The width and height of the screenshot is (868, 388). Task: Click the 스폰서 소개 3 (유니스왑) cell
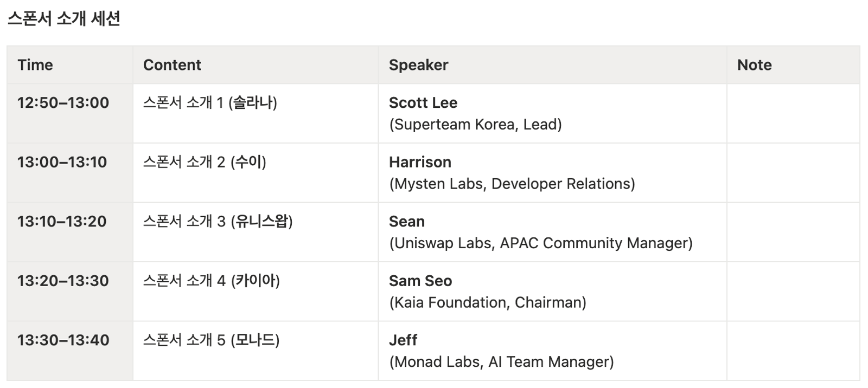tap(256, 232)
